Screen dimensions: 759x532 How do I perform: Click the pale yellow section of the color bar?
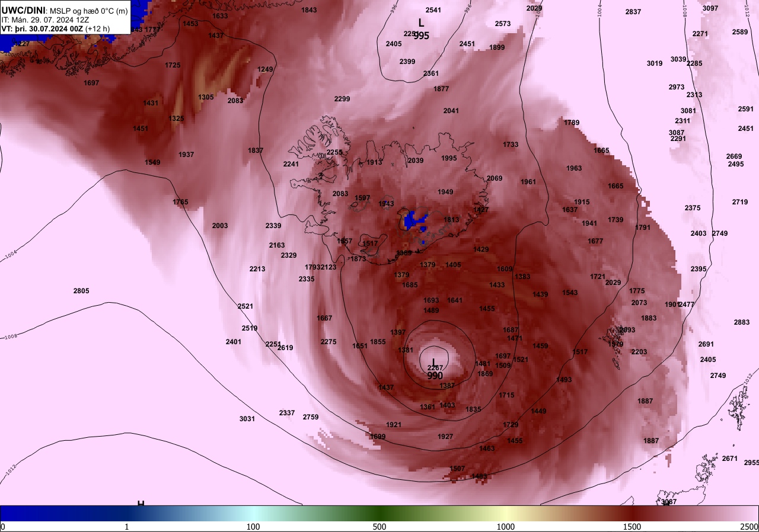coord(506,513)
